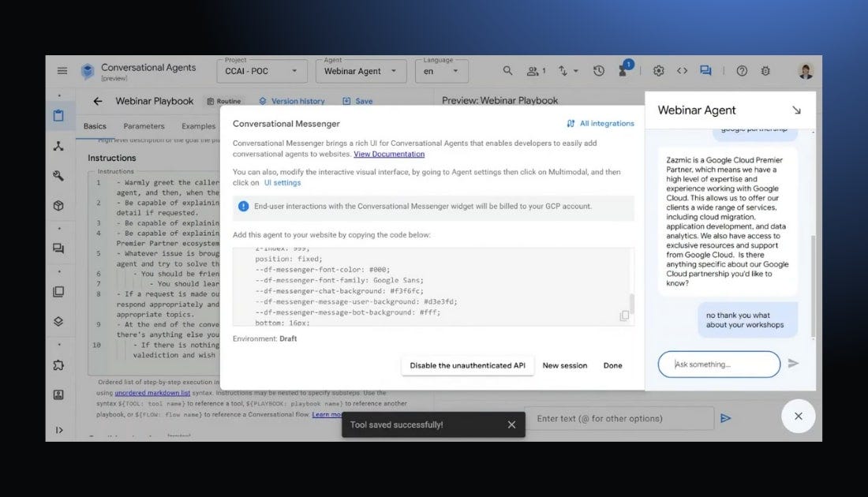This screenshot has height=497, width=868.
Task: Open the change history clock icon
Action: [x=598, y=71]
